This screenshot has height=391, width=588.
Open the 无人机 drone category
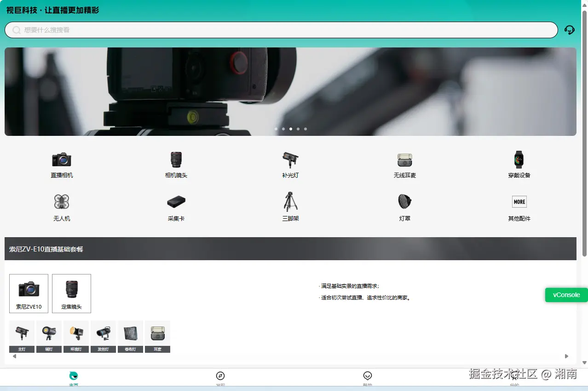pos(62,208)
